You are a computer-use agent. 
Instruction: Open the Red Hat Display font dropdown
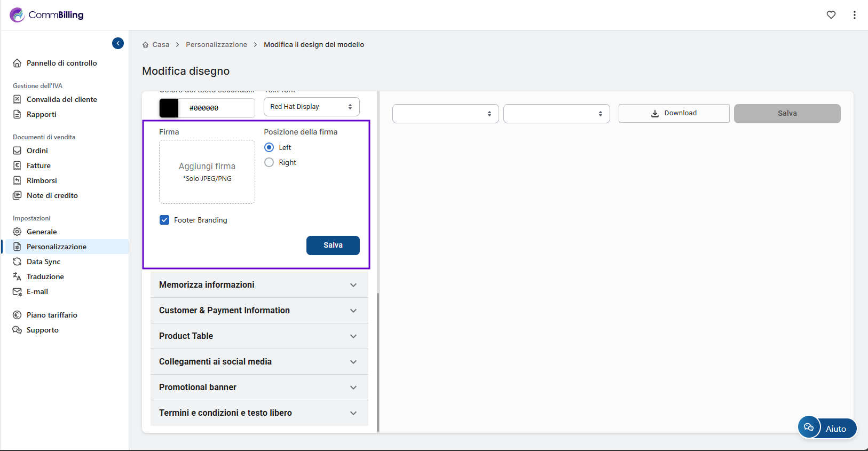point(311,107)
